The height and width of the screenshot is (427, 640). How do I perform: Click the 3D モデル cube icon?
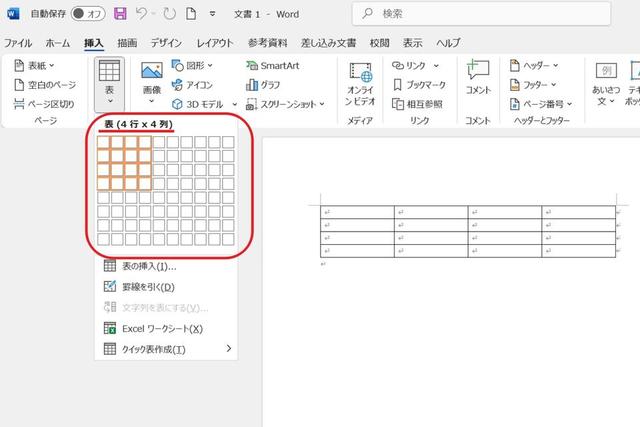pyautogui.click(x=177, y=105)
